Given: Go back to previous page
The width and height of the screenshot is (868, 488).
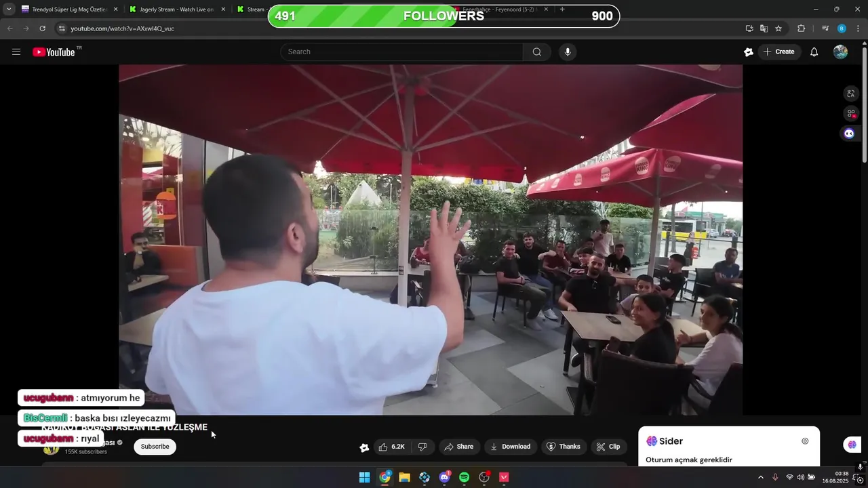Looking at the screenshot, I should tap(9, 28).
